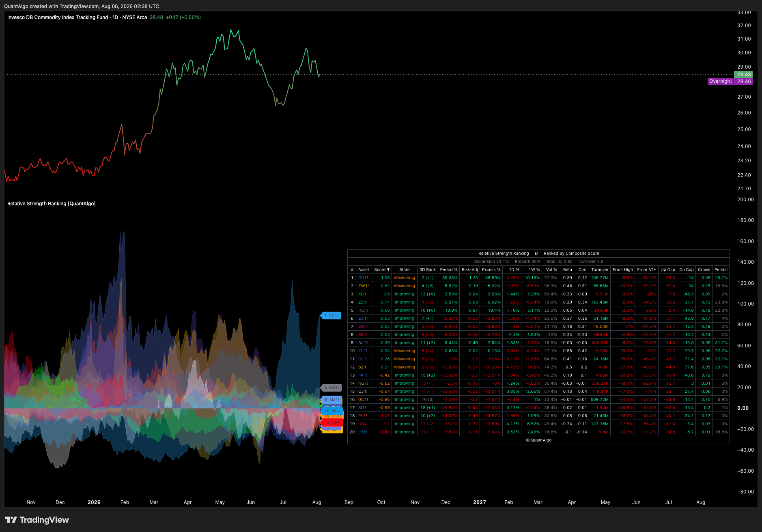Click the Crowd column header
This screenshot has width=762, height=532.
704,270
